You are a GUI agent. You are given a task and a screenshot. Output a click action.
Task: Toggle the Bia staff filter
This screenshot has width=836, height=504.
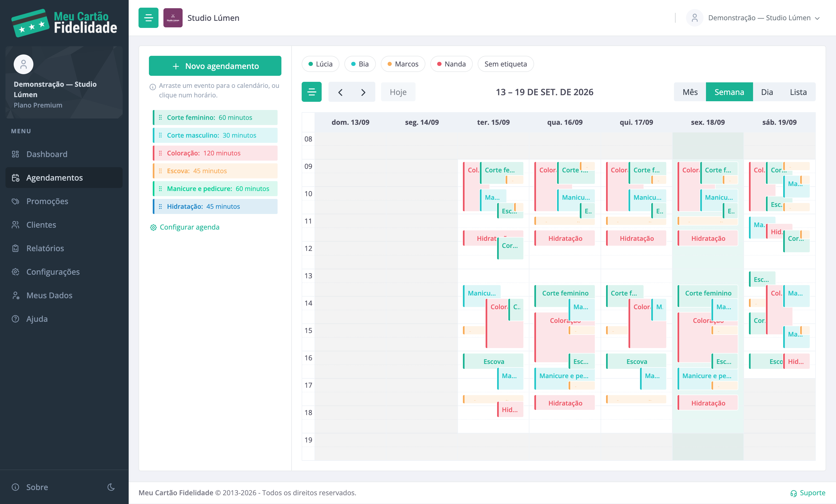[x=360, y=64]
